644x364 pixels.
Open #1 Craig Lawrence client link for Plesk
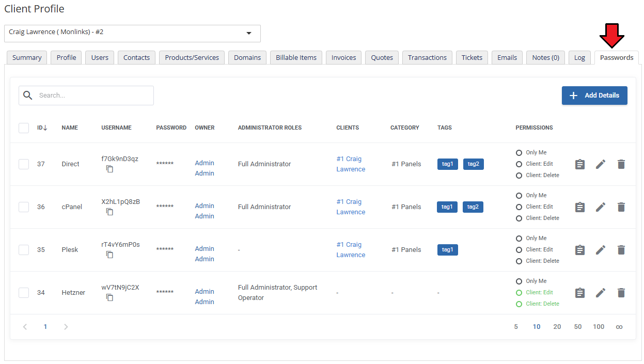click(x=351, y=250)
